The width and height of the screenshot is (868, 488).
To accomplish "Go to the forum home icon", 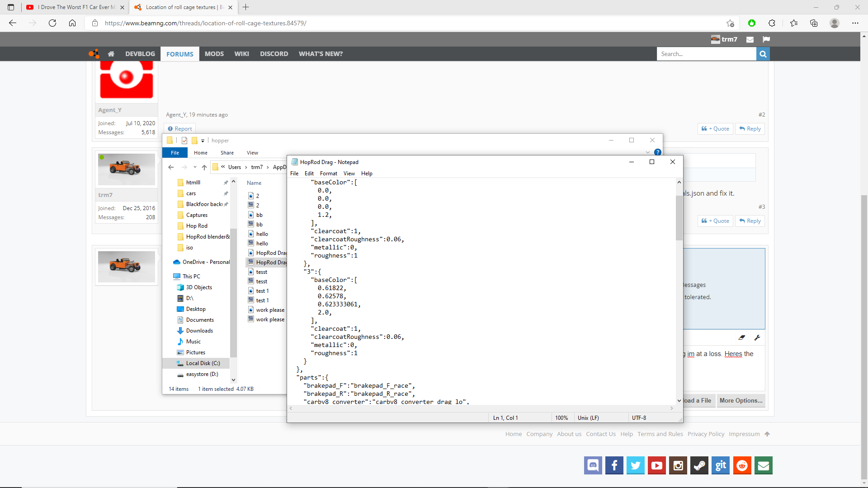I will [111, 54].
